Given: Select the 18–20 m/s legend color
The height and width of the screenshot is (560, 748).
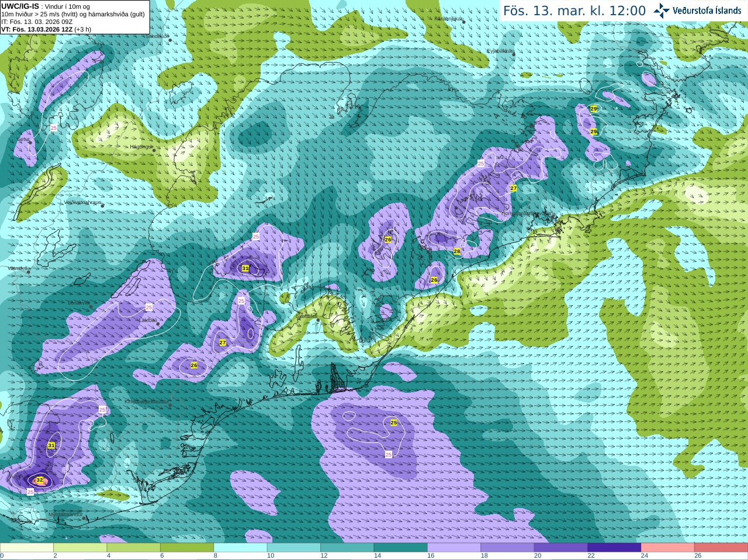Looking at the screenshot, I should [x=507, y=548].
